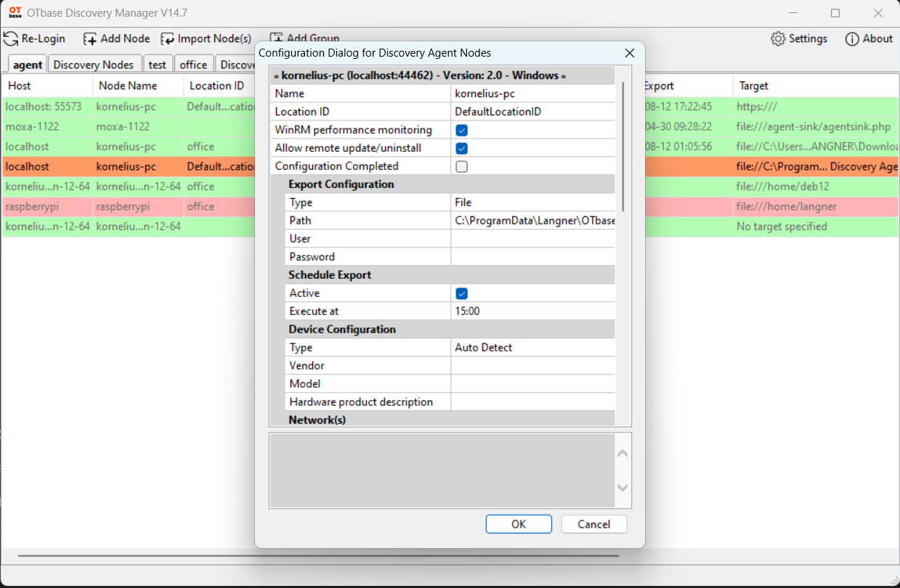900x588 pixels.
Task: Click the empty Password field
Action: coord(532,256)
